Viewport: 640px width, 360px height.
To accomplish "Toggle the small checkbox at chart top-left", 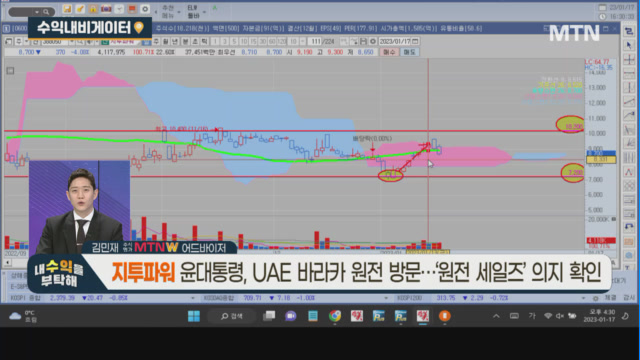I will point(10,71).
